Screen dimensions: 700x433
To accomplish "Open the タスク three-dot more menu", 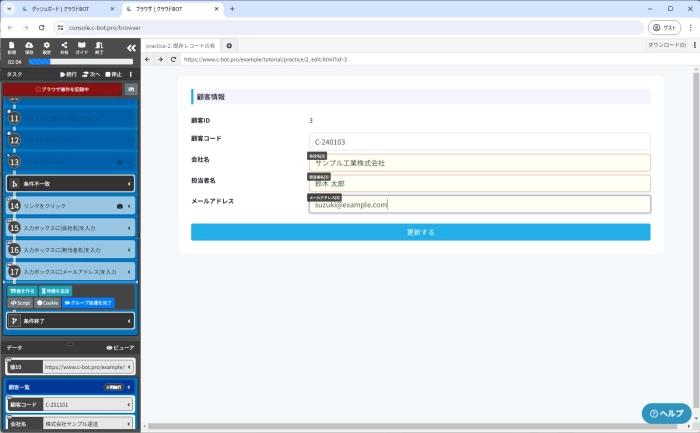I will (x=131, y=74).
